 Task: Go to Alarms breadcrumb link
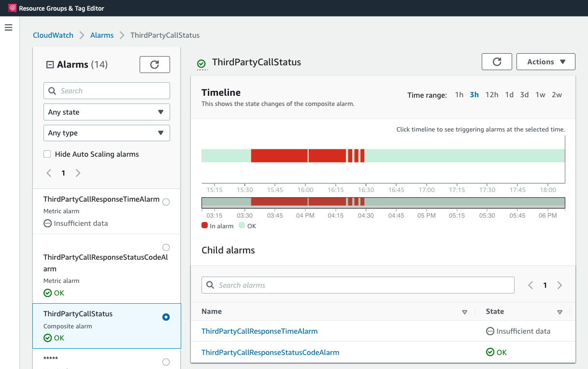[102, 35]
